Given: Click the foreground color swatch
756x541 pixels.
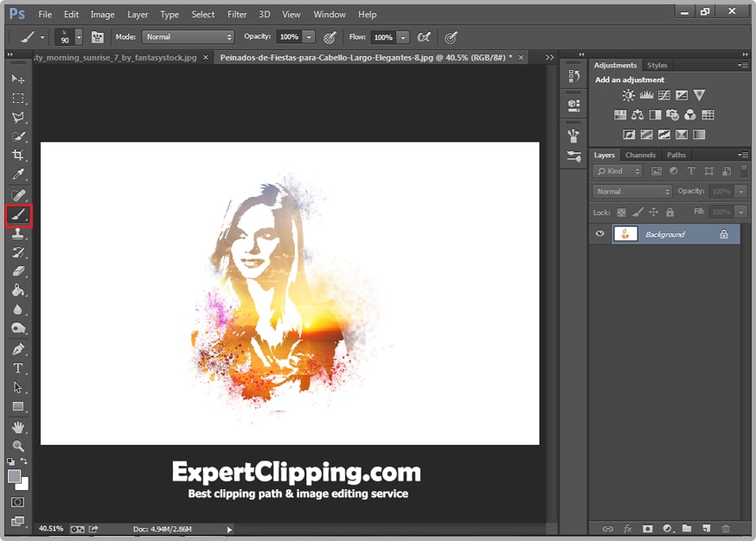Looking at the screenshot, I should click(14, 476).
